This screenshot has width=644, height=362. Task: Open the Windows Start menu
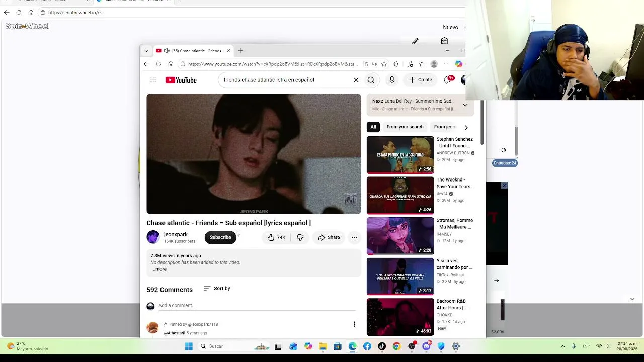click(189, 346)
